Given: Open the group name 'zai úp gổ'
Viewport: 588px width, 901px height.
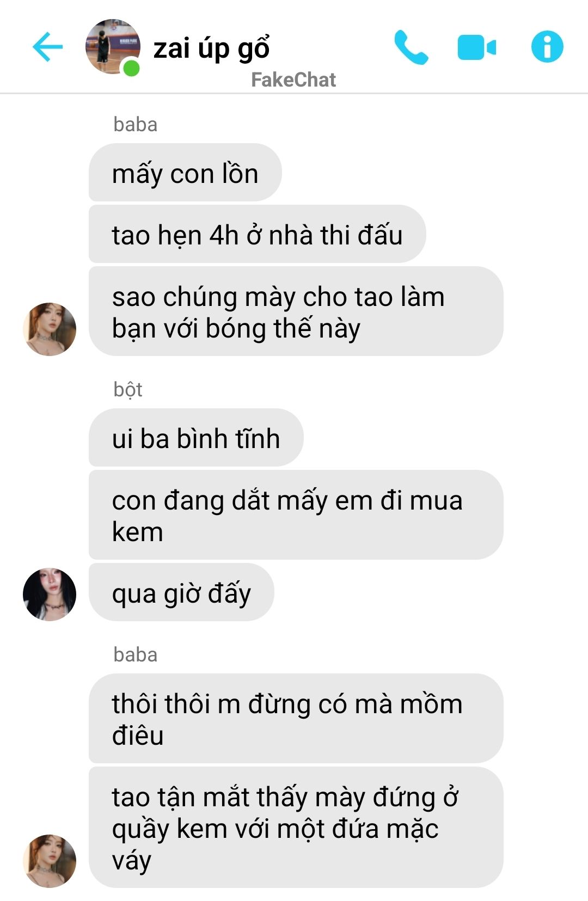Looking at the screenshot, I should tap(211, 48).
